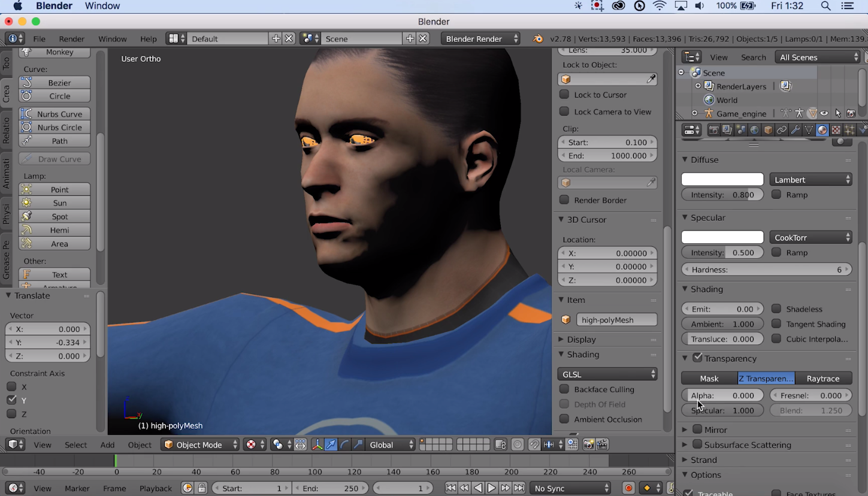Click the Properties editor type selector icon
Viewport: 868px width, 496px height.
click(692, 130)
